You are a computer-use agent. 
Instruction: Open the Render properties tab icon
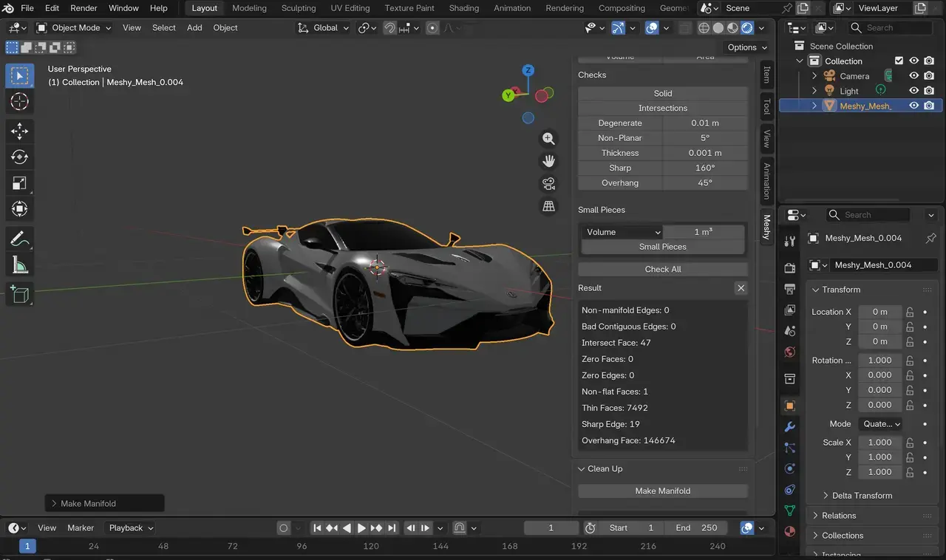pyautogui.click(x=789, y=267)
